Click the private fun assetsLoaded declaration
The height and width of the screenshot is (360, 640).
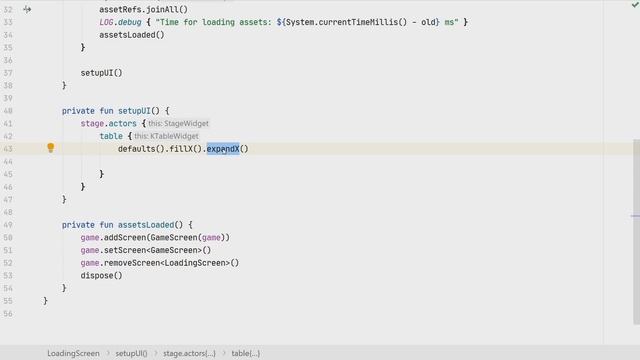[x=127, y=225]
